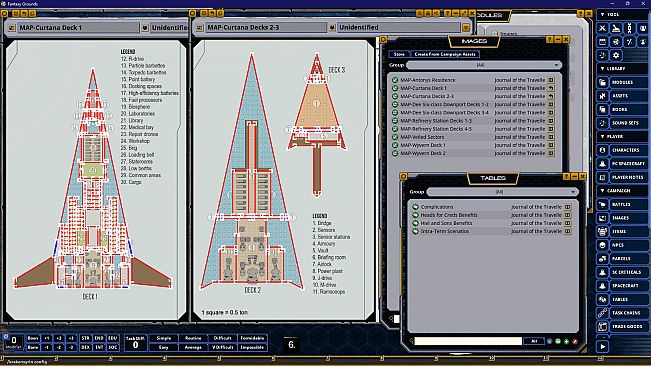Toggle the +1 modifier button
Screen dimensions: 651x366
click(x=47, y=338)
